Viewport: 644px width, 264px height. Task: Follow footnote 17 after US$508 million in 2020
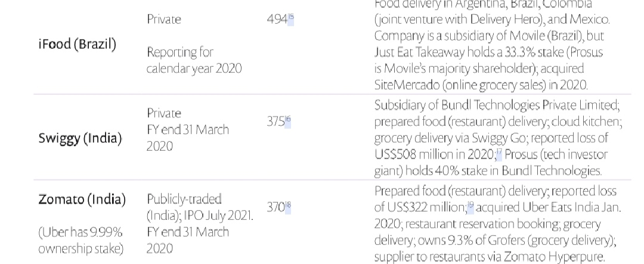tap(500, 154)
